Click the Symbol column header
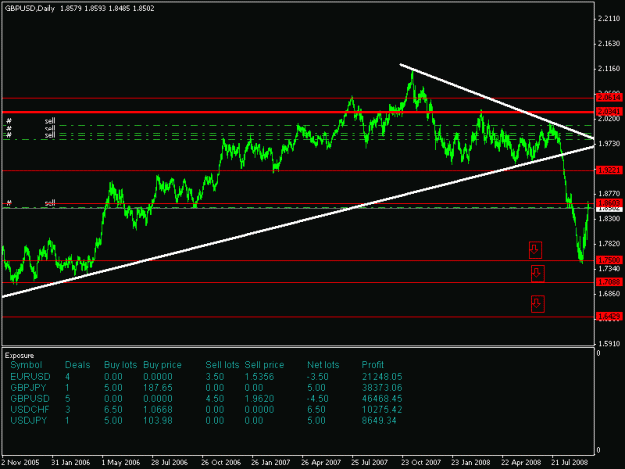625x469 pixels. (x=26, y=365)
